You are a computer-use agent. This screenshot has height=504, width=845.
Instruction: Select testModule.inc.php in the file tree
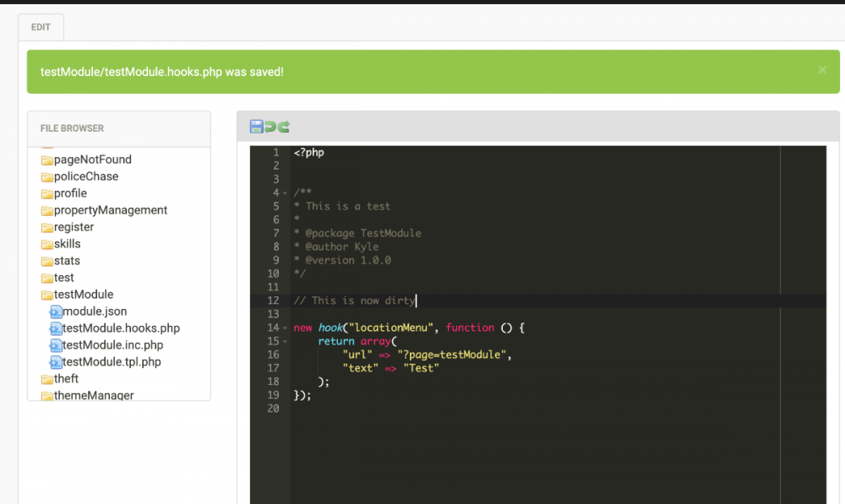tap(112, 345)
